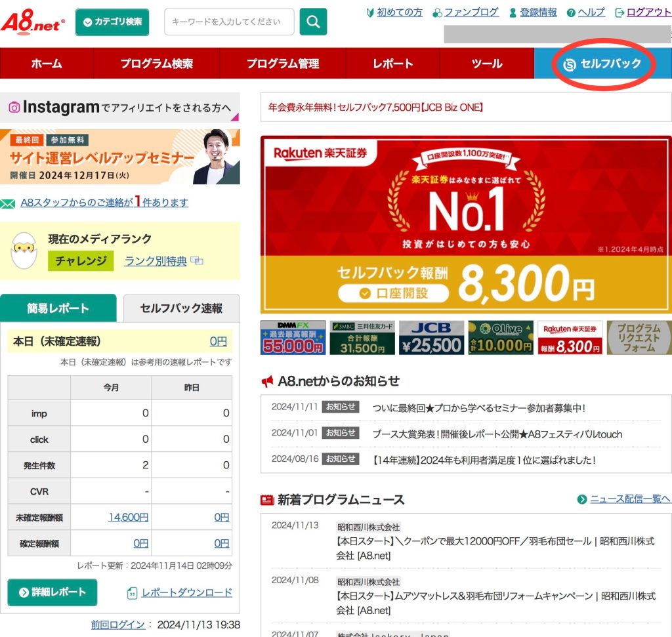Type in the keyword search field
672x637 pixels.
(x=228, y=22)
